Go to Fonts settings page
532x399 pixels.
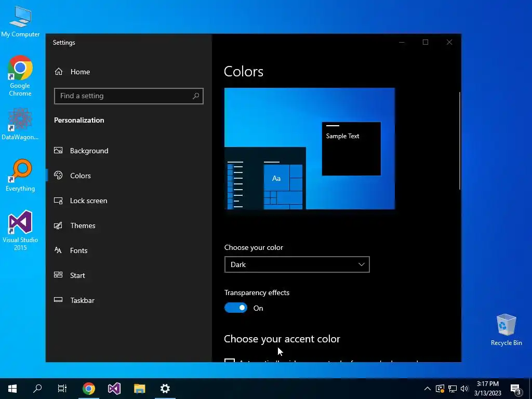79,250
